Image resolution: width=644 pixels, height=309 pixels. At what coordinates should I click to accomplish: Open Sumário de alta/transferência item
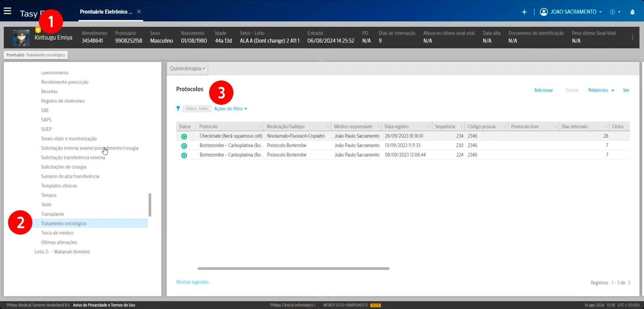coord(70,176)
